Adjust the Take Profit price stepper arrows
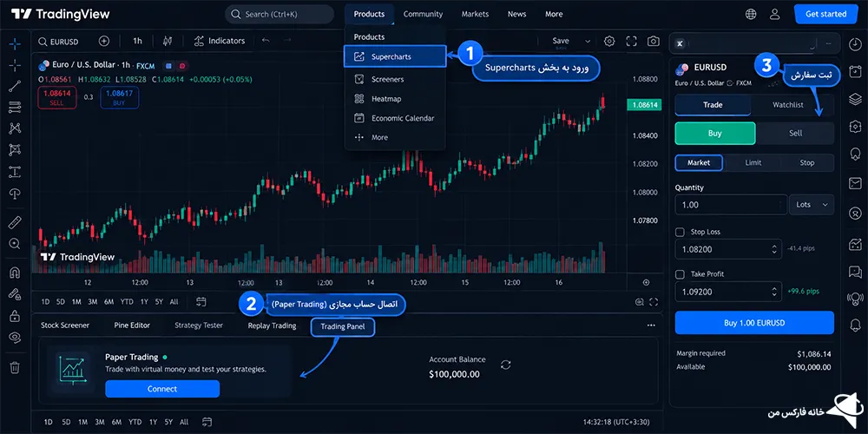Screen dimensions: 868x434 tap(774, 292)
